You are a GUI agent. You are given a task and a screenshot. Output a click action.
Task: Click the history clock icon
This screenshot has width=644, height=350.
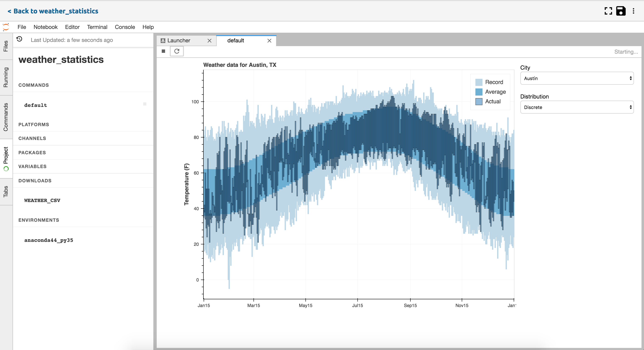click(19, 39)
